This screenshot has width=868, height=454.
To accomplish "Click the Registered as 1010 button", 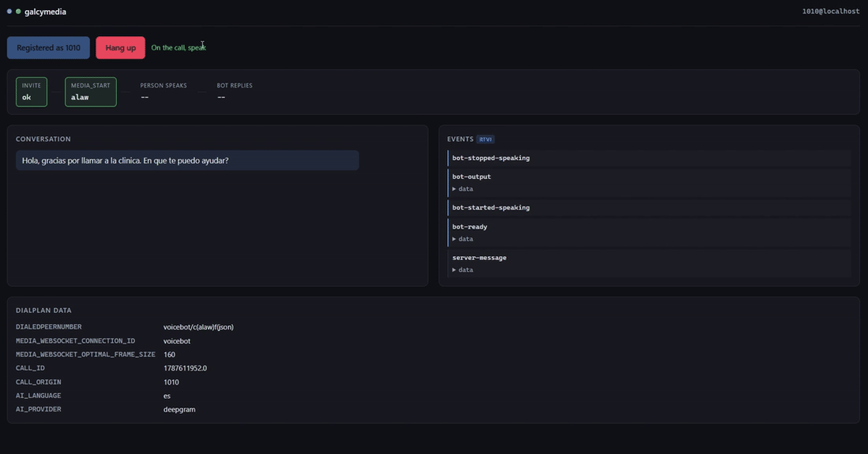I will pyautogui.click(x=48, y=48).
